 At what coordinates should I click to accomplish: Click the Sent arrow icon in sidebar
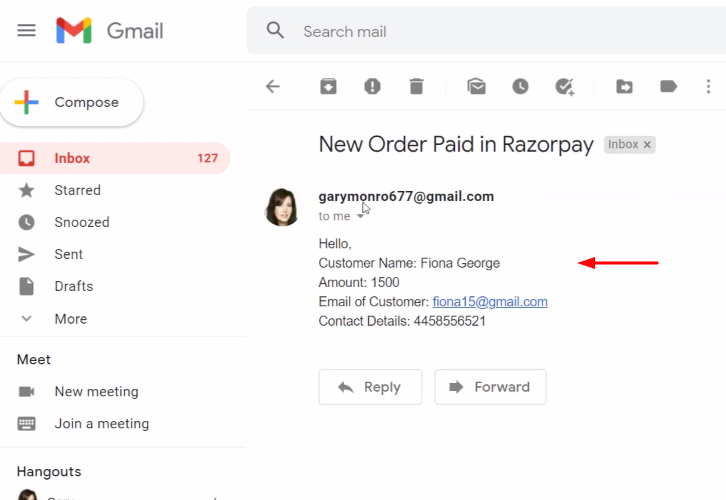26,254
